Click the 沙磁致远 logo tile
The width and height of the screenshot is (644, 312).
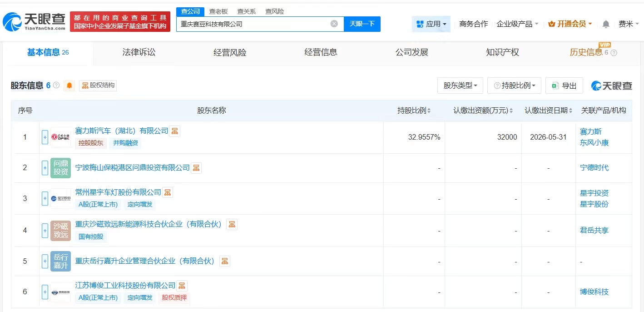[x=61, y=231]
